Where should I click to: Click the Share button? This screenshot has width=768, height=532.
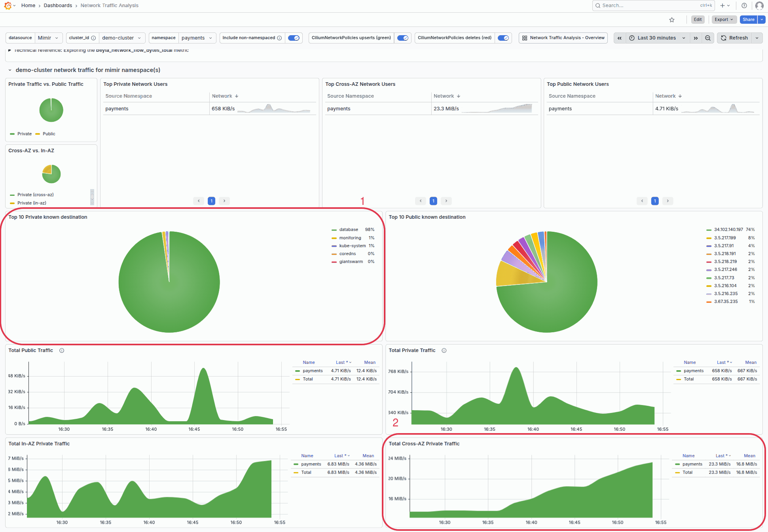[x=748, y=19]
